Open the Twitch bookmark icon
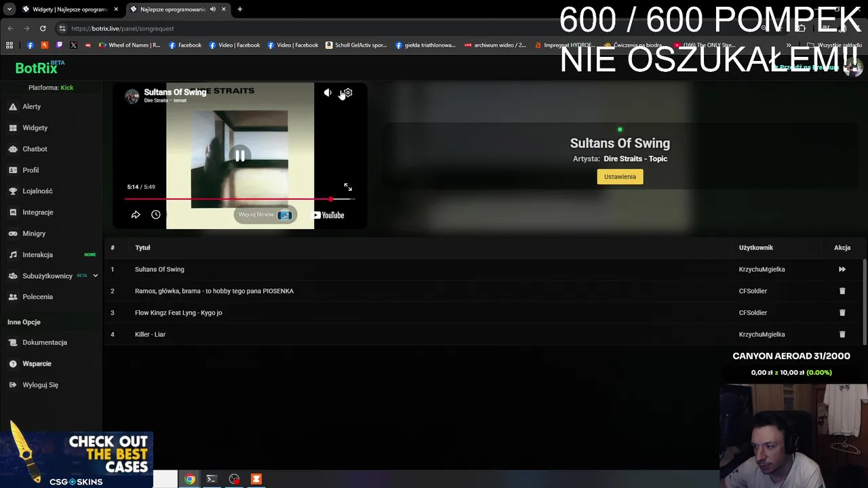This screenshot has width=868, height=488. point(59,45)
